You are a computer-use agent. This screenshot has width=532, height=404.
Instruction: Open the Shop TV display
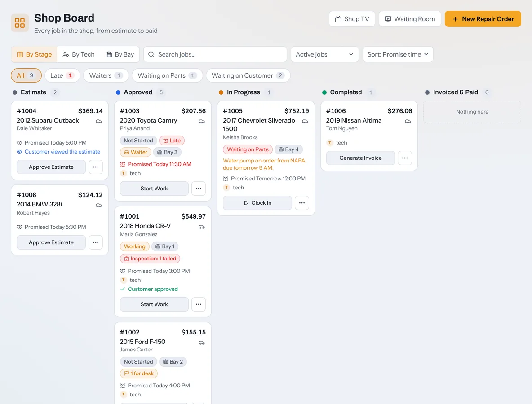coord(352,19)
